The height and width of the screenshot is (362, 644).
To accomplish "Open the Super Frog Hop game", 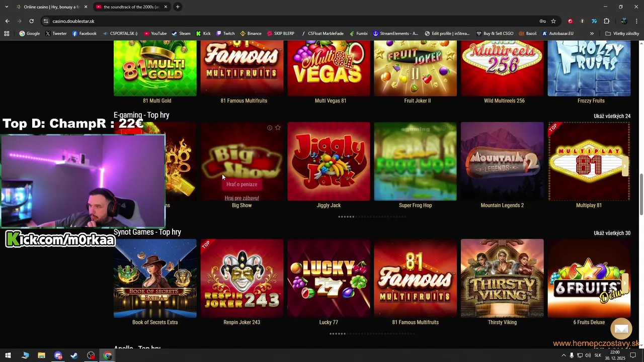I will [x=416, y=161].
